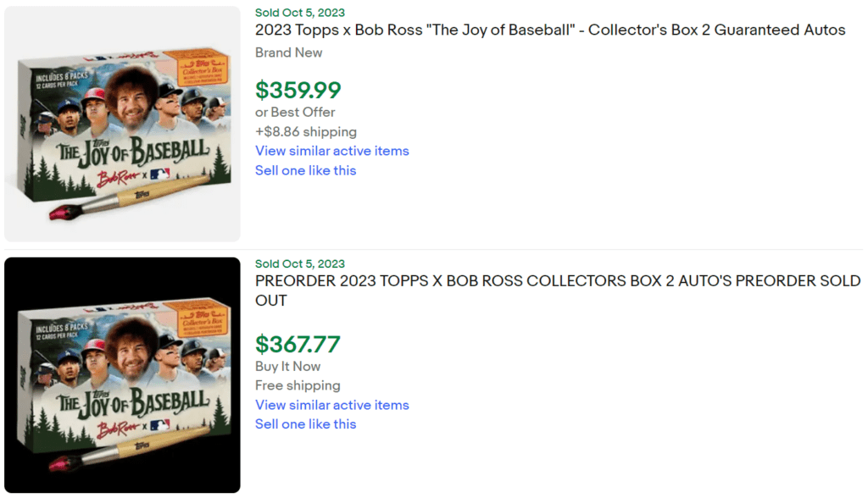Click View similar active items for the $359.99 listing
The image size is (868, 498).
click(331, 151)
